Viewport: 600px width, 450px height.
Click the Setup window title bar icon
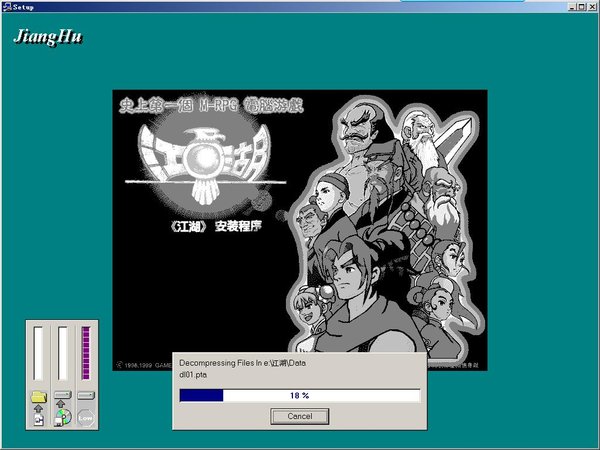click(7, 7)
